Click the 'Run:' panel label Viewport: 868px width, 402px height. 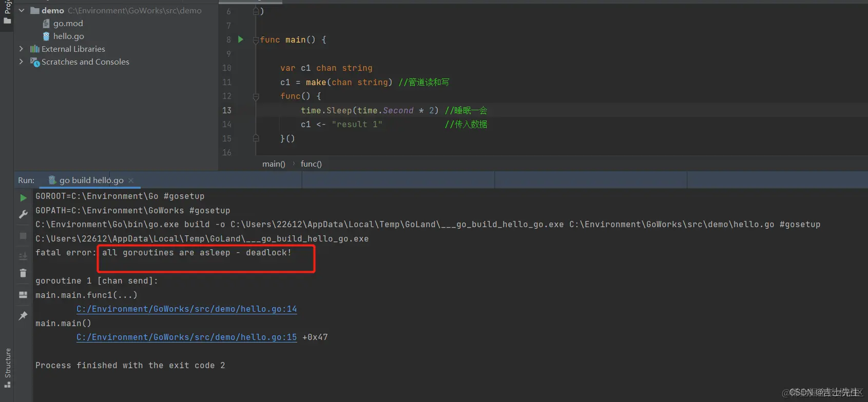coord(26,180)
